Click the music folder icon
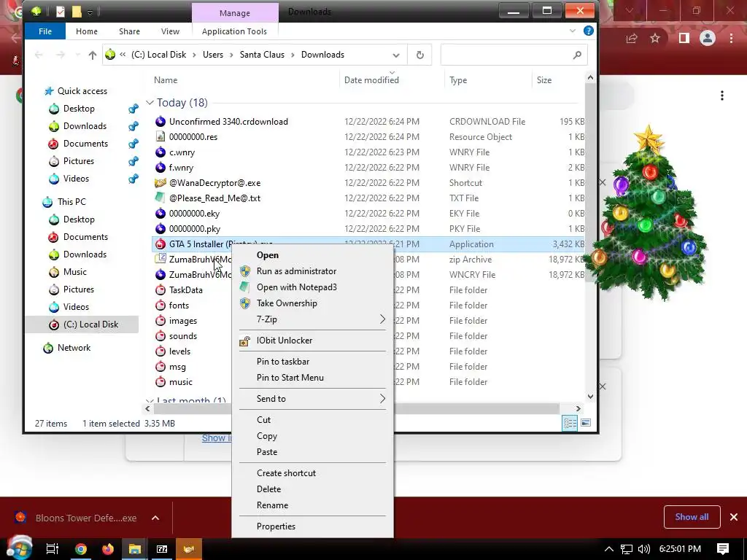This screenshot has height=560, width=747. click(160, 382)
